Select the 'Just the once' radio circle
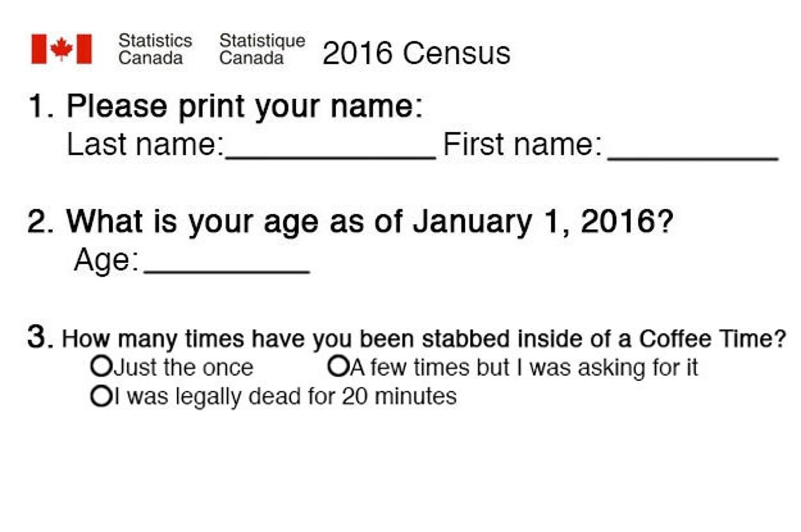The width and height of the screenshot is (801, 532). 101,367
